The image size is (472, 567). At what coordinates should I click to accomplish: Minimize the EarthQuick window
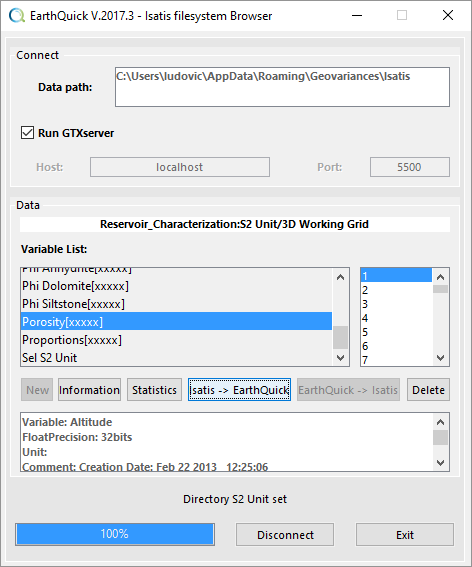[357, 16]
